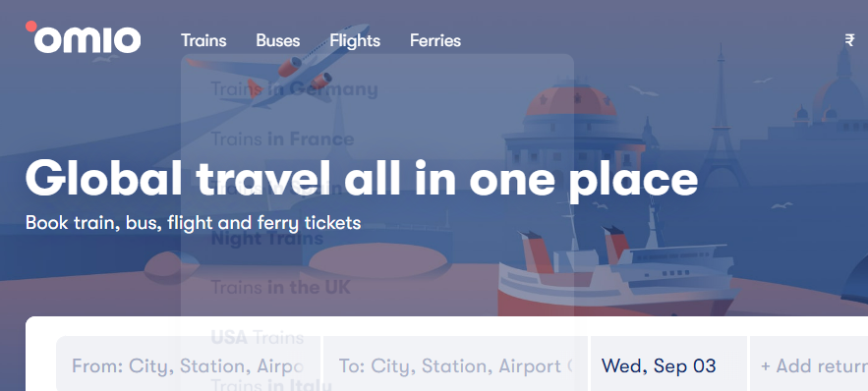Viewport: 868px width, 391px height.
Task: Select Trains in France link
Action: click(x=282, y=139)
